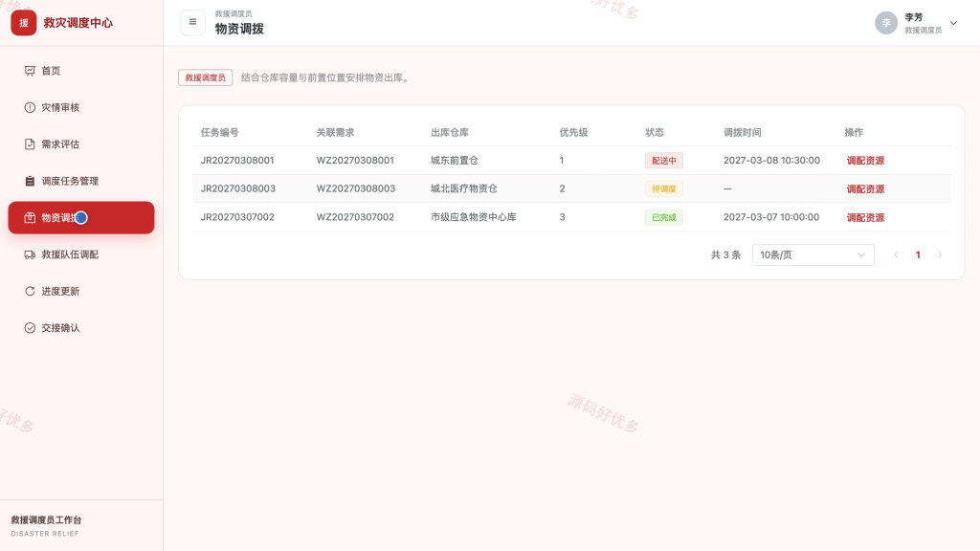Click the 状态 column header

(x=655, y=132)
